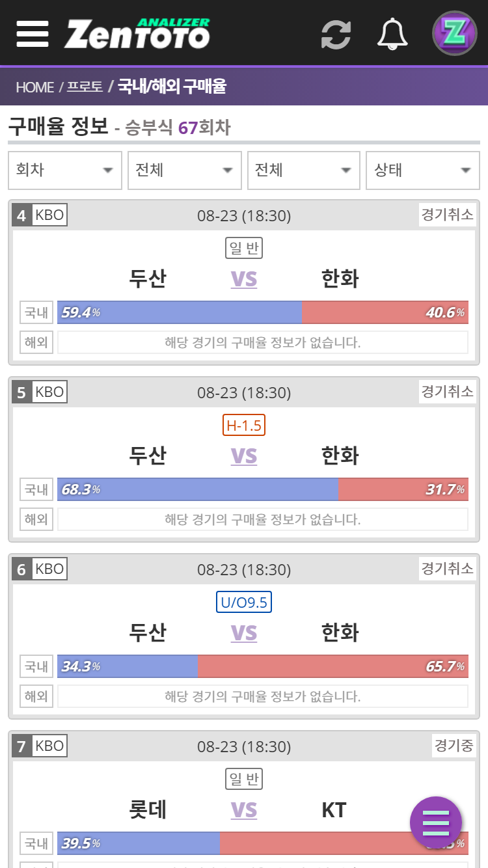Image resolution: width=488 pixels, height=868 pixels.
Task: Click the 59.4% blue purchase-rate bar
Action: point(180,312)
